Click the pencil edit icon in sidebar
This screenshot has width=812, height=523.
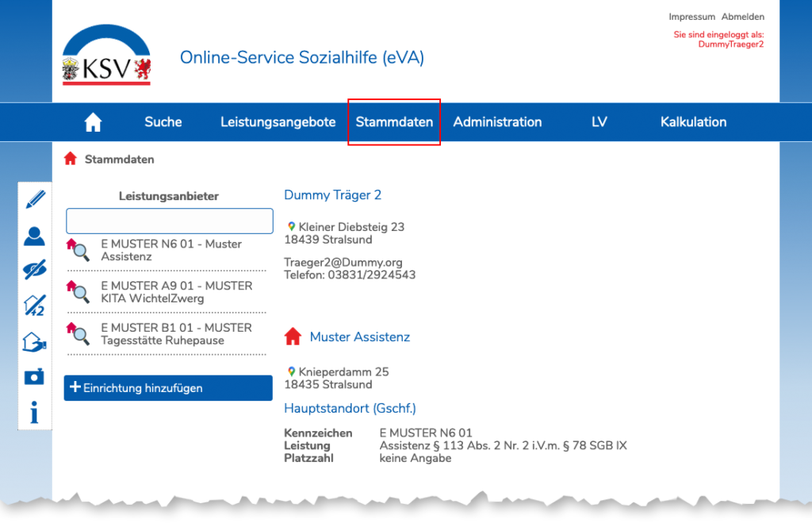(x=35, y=199)
